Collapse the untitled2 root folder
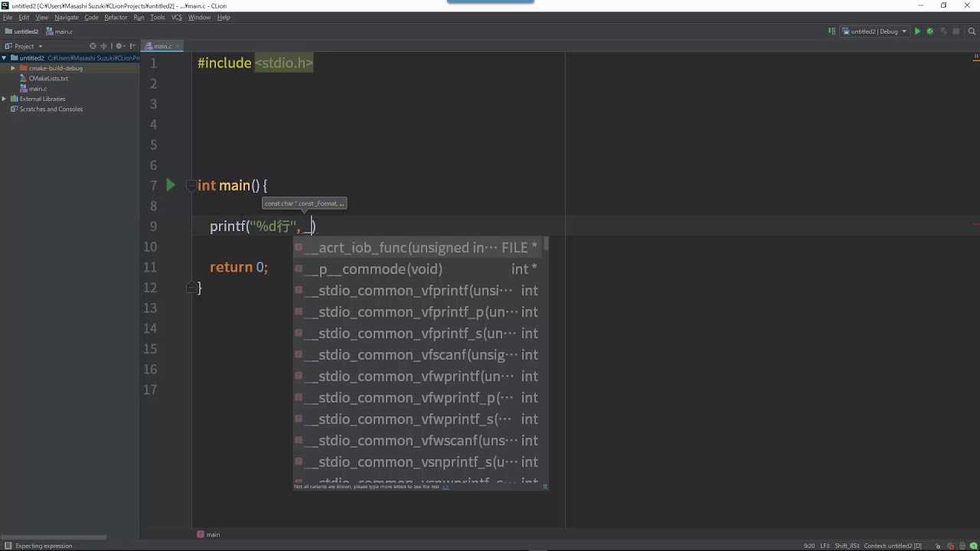Image resolution: width=980 pixels, height=551 pixels. [x=4, y=58]
